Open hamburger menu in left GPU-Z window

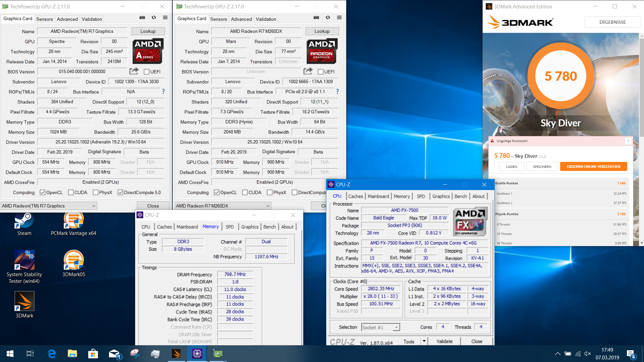click(165, 18)
